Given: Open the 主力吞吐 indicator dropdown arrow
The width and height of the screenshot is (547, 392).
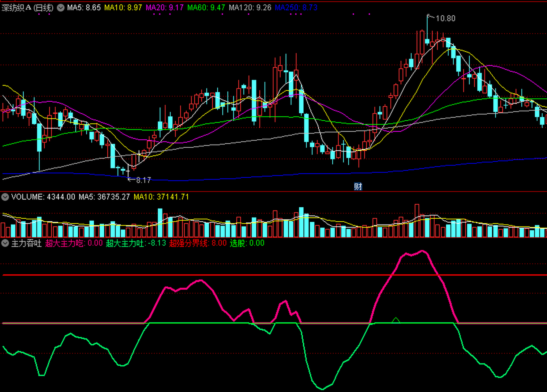Looking at the screenshot, I should pos(5,243).
